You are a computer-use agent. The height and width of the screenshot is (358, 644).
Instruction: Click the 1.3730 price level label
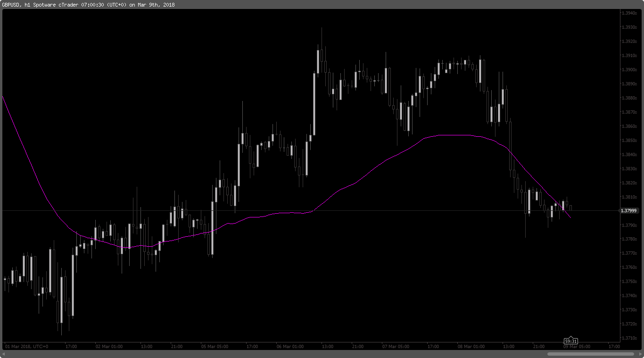tap(629, 310)
